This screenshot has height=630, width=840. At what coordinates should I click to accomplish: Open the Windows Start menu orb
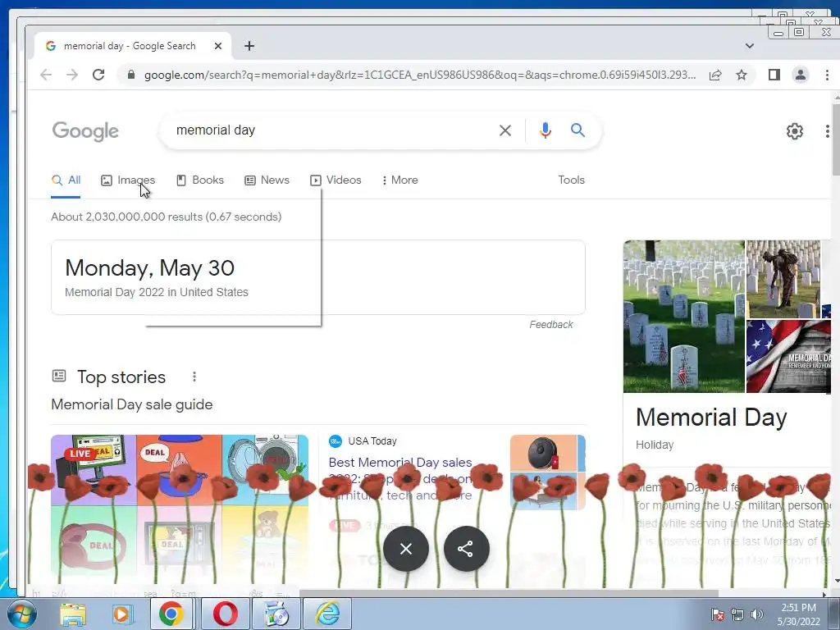point(22,614)
